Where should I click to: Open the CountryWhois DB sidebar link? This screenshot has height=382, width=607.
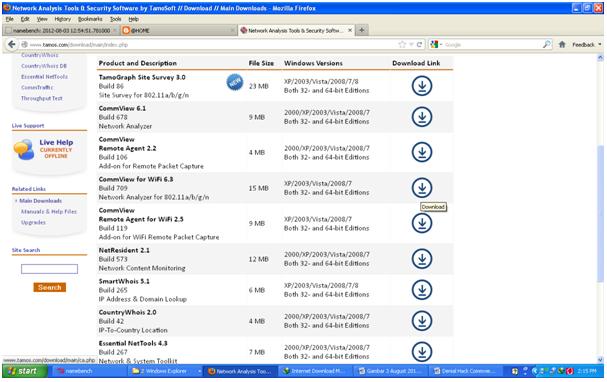(x=44, y=66)
